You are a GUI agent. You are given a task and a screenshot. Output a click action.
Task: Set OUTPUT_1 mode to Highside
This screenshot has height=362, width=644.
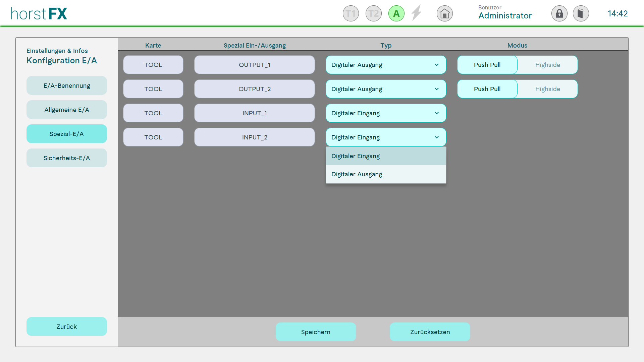point(547,65)
